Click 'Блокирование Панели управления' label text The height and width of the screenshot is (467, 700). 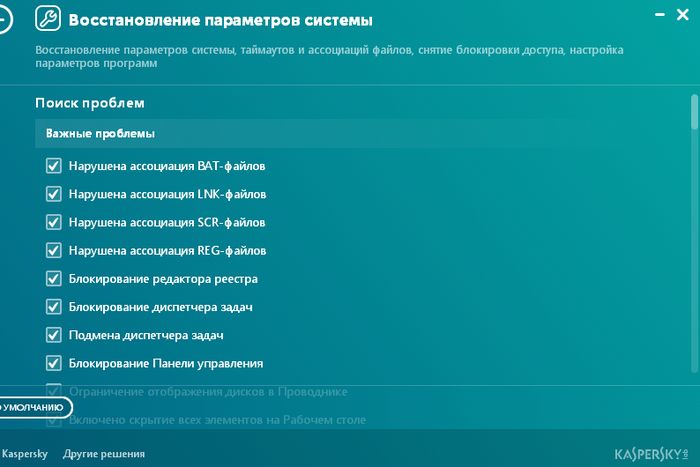pyautogui.click(x=166, y=363)
